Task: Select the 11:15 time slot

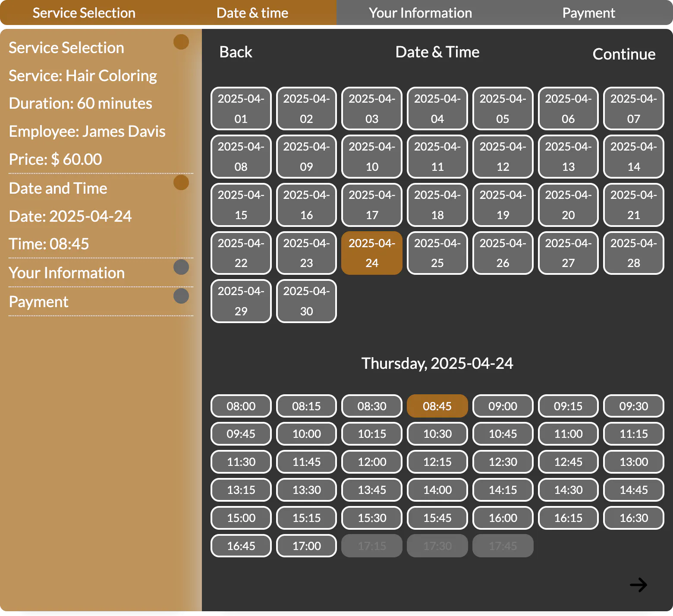Action: point(634,434)
